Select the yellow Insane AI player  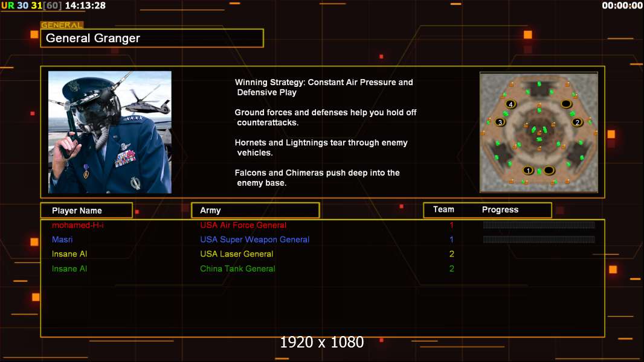point(69,254)
